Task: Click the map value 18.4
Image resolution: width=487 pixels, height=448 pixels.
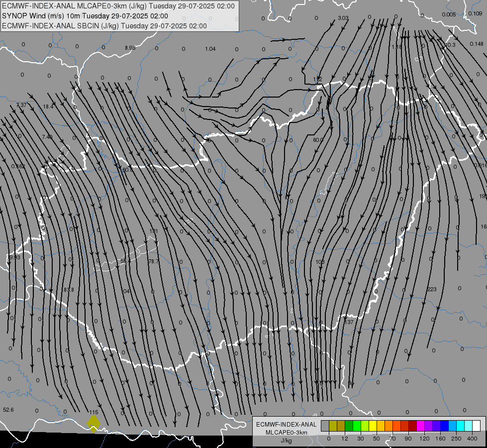Action: click(x=48, y=107)
